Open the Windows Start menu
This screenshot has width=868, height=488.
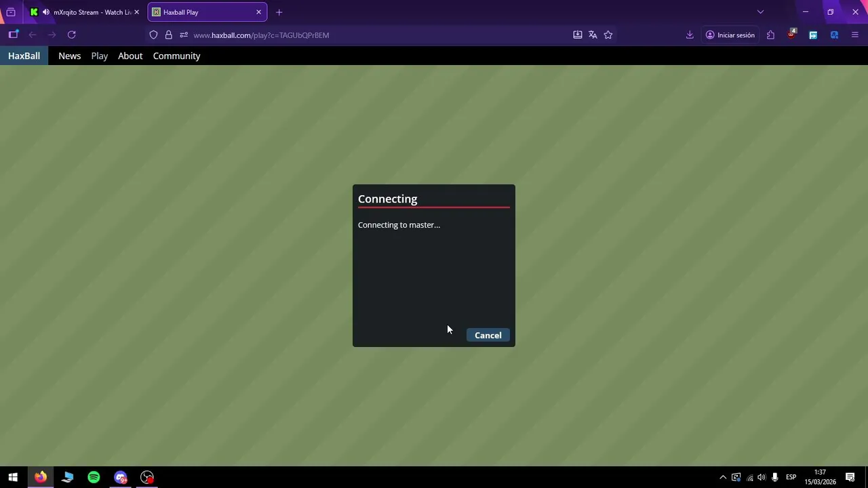(13, 477)
